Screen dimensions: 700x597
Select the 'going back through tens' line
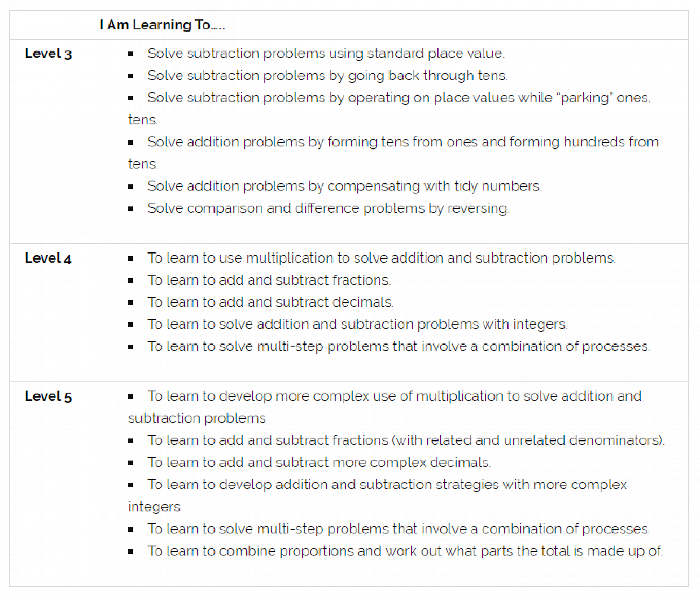[x=327, y=76]
